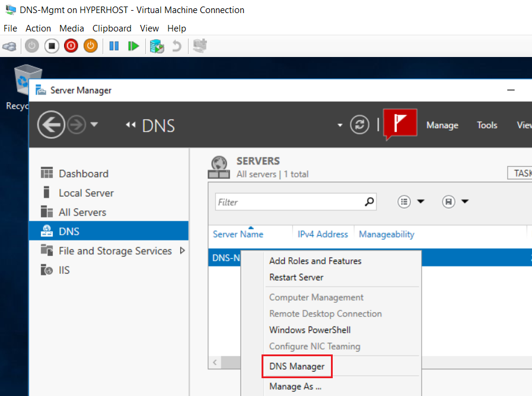Image resolution: width=532 pixels, height=396 pixels.
Task: Click the red Shut Down VM toolbar icon
Action: pos(71,46)
